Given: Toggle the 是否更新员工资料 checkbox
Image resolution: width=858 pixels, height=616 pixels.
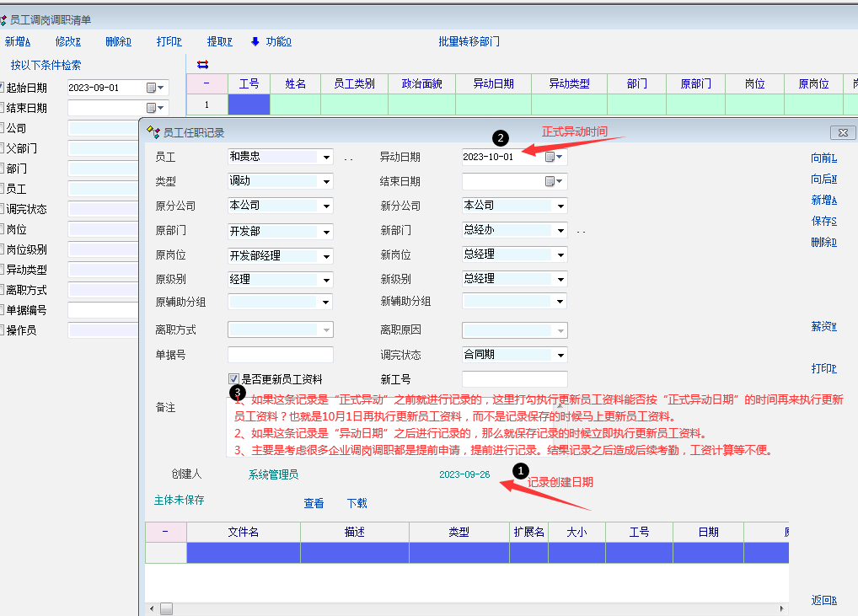Looking at the screenshot, I should tap(234, 379).
